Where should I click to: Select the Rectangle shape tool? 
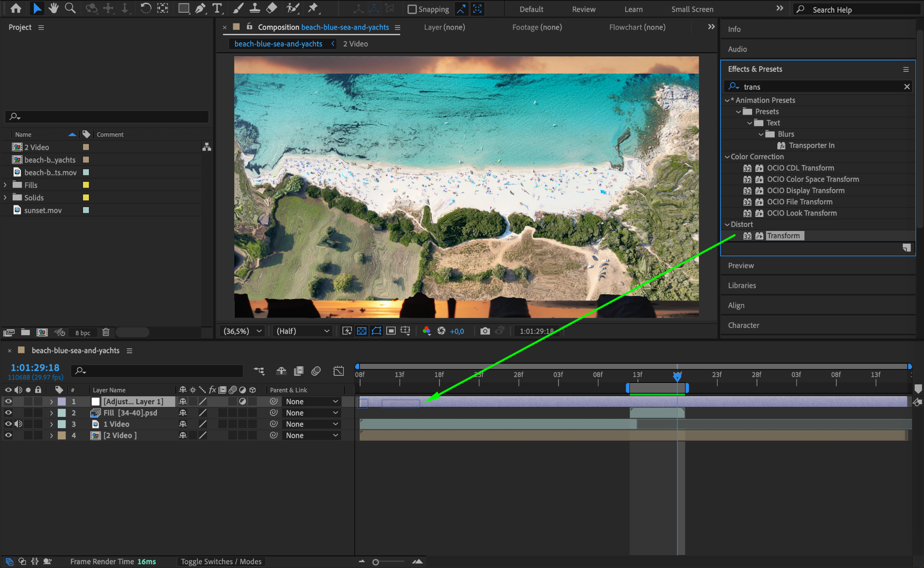183,8
